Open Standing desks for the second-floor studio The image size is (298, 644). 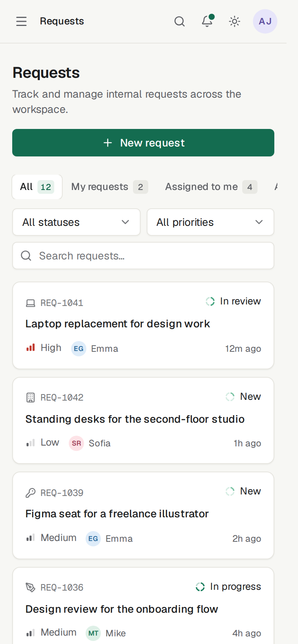pyautogui.click(x=135, y=419)
